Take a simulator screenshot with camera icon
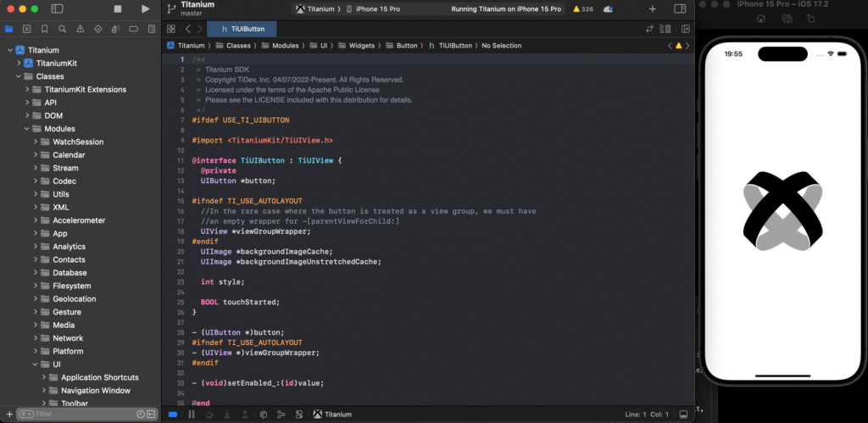 coord(787,19)
